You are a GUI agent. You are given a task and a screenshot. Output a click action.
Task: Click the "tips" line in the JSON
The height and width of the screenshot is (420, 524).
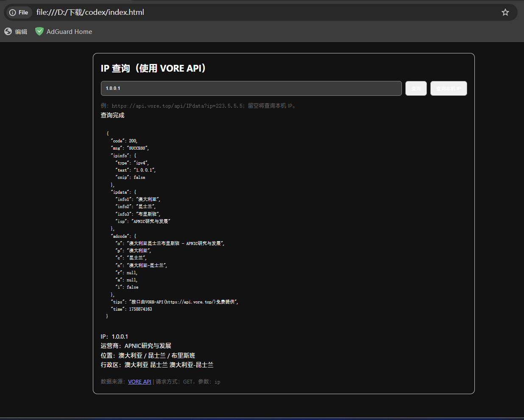pyautogui.click(x=175, y=302)
